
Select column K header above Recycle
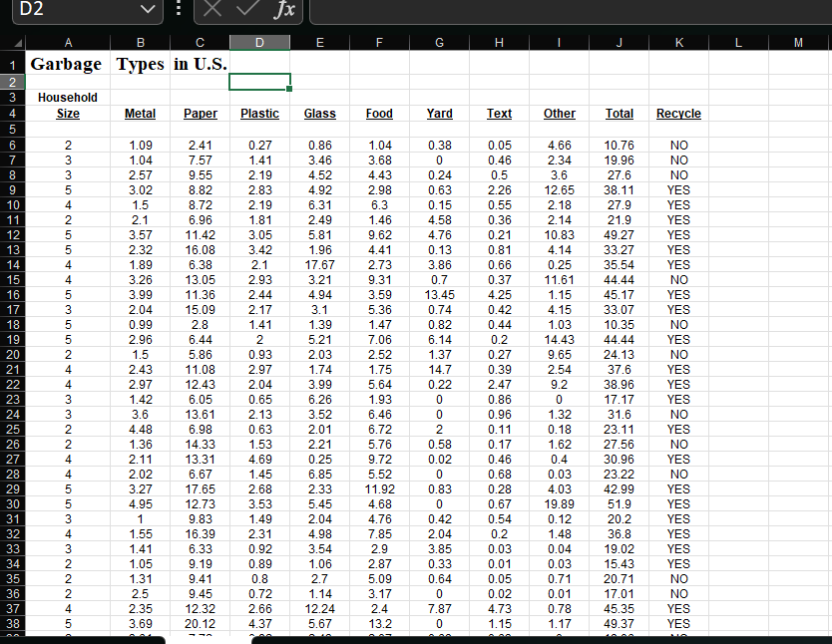tap(679, 42)
